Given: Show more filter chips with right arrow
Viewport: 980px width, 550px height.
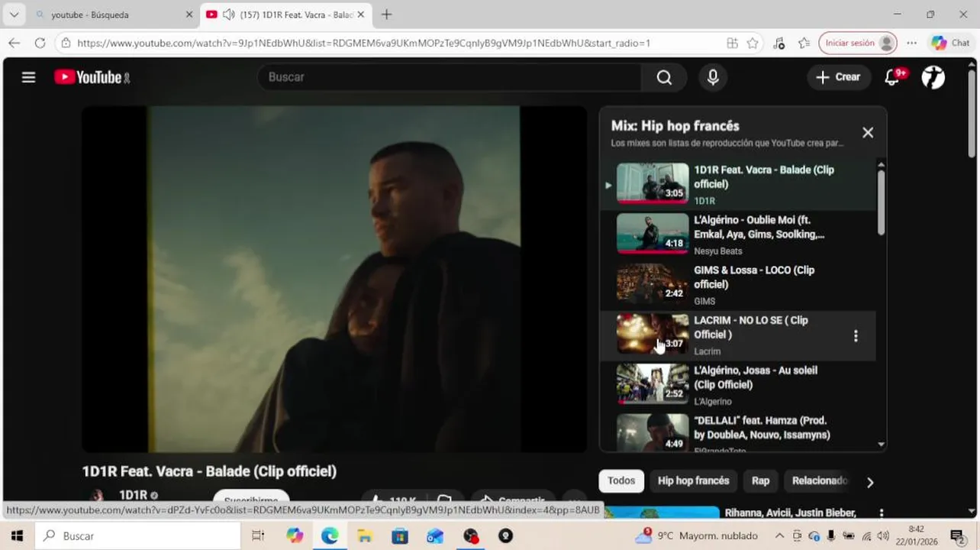Looking at the screenshot, I should point(870,482).
